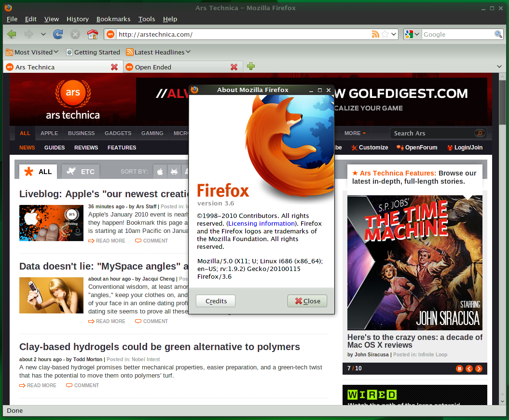Click the Google search field

click(x=458, y=34)
